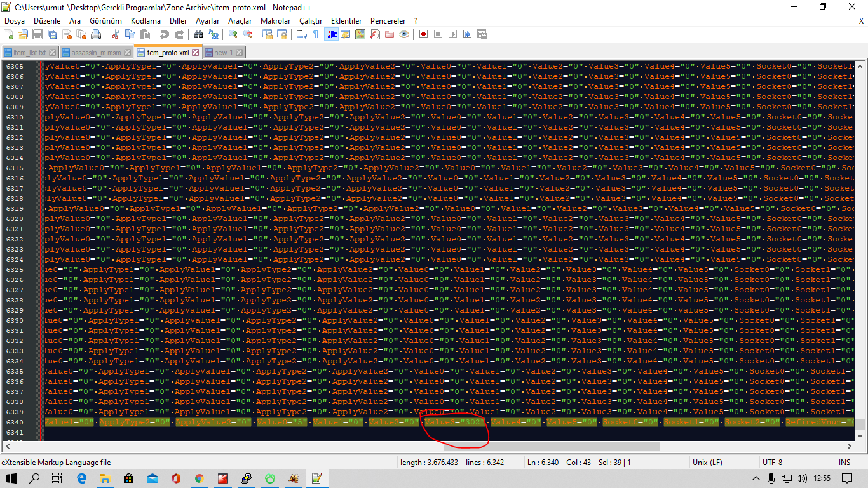Run macro multiple times icon
868x488 pixels.
pyautogui.click(x=468, y=34)
